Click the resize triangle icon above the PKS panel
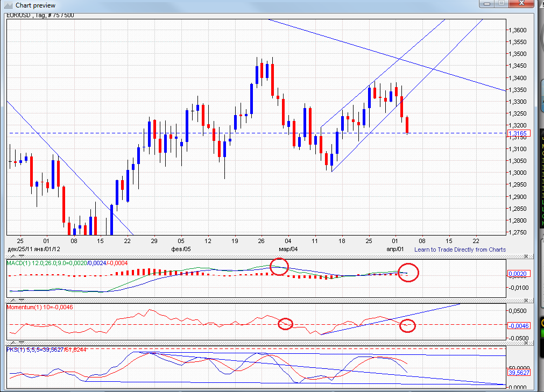This screenshot has width=544, height=392. click(x=12, y=342)
